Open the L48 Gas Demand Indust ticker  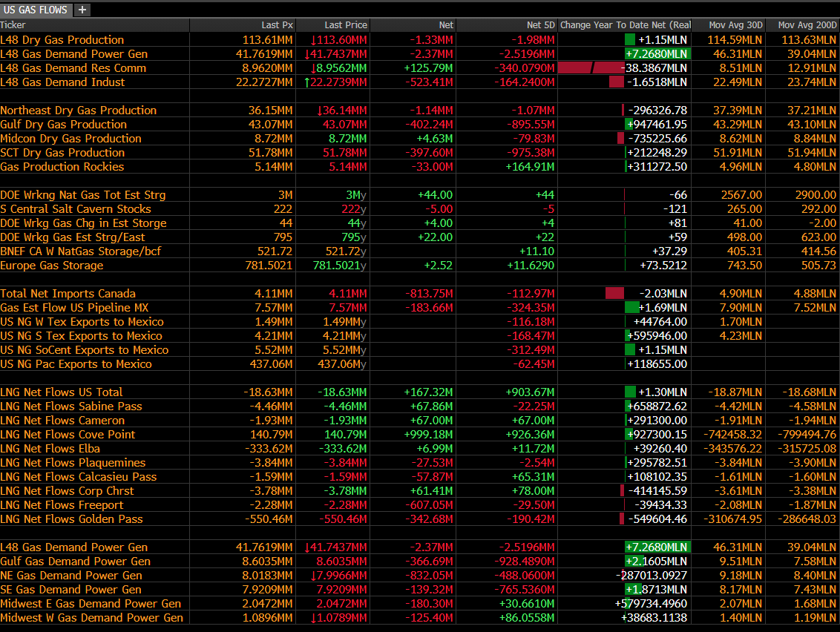point(62,82)
